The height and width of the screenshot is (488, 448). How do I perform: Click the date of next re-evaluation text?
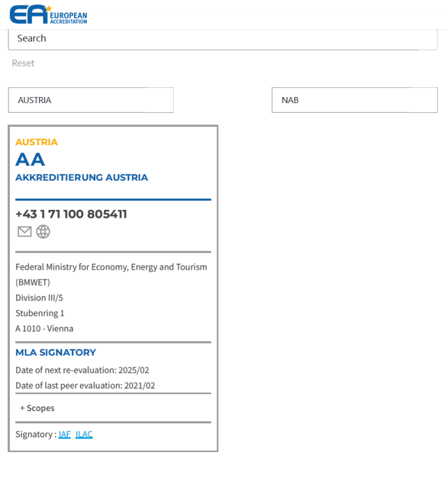pyautogui.click(x=82, y=370)
